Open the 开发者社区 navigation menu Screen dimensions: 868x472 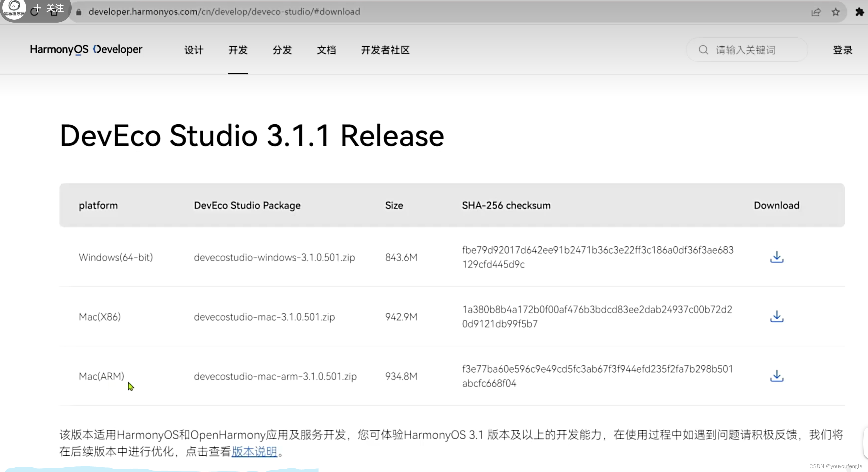pos(385,50)
